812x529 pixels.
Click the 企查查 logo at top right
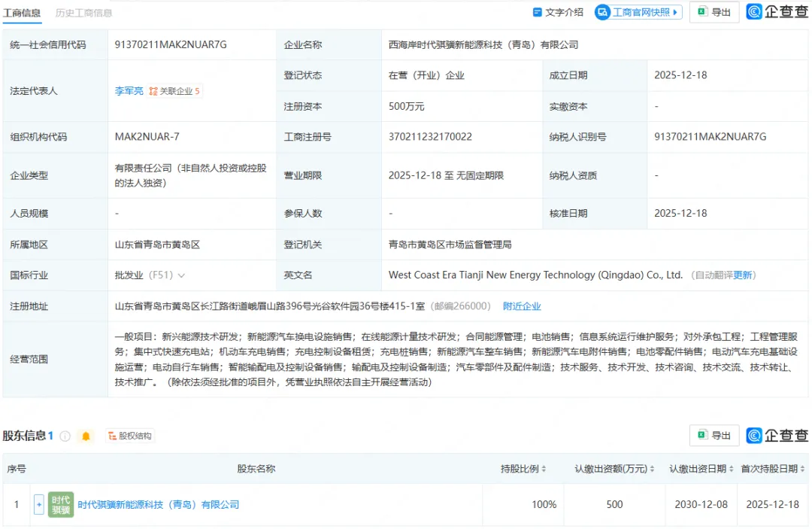(x=777, y=12)
